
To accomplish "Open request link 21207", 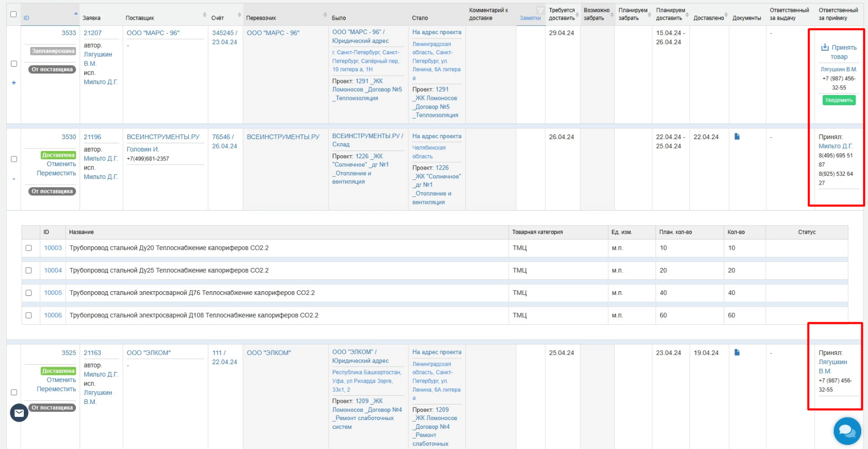I will [x=93, y=33].
